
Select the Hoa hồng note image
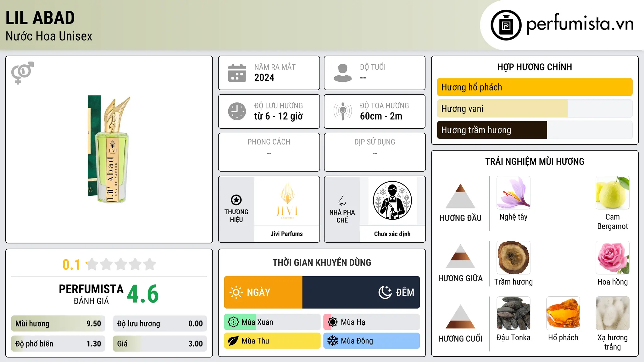[613, 257]
